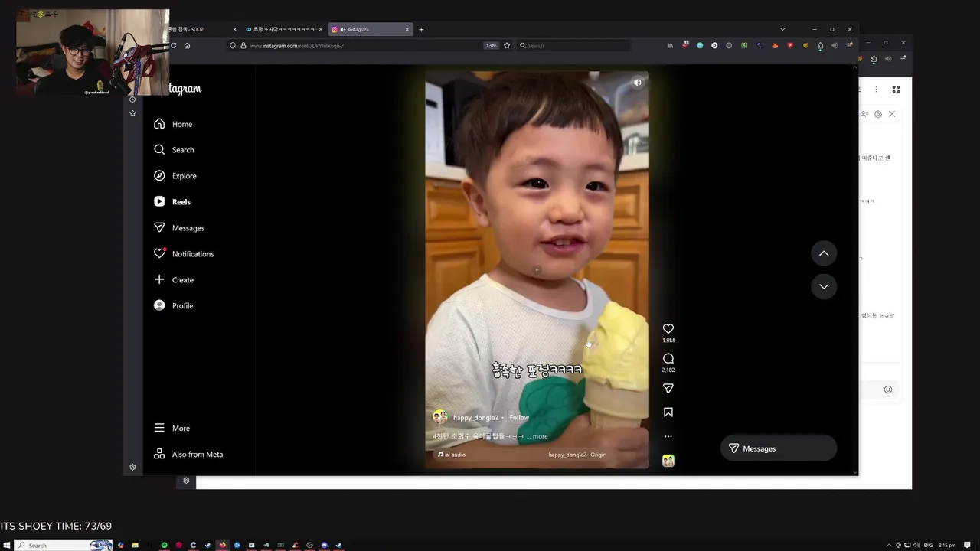Screen dimensions: 980x551
Task: Toggle reel sound with speaker icon
Action: [637, 83]
